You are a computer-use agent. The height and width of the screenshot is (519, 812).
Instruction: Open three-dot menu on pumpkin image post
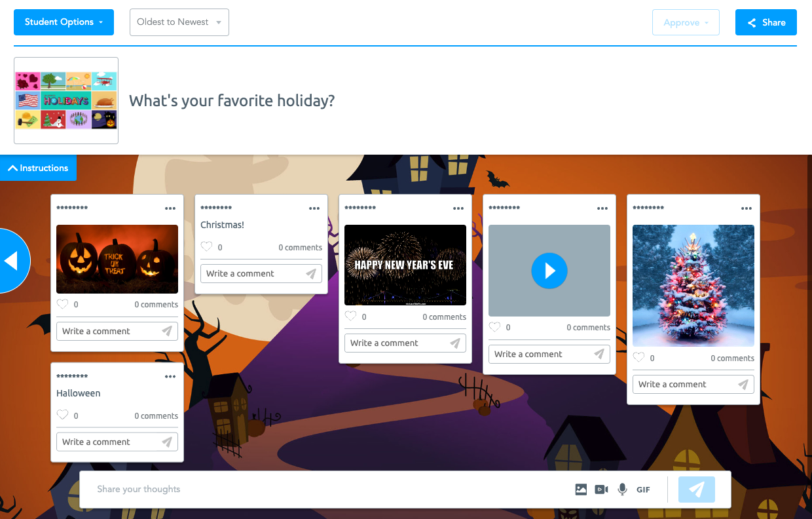coord(170,208)
